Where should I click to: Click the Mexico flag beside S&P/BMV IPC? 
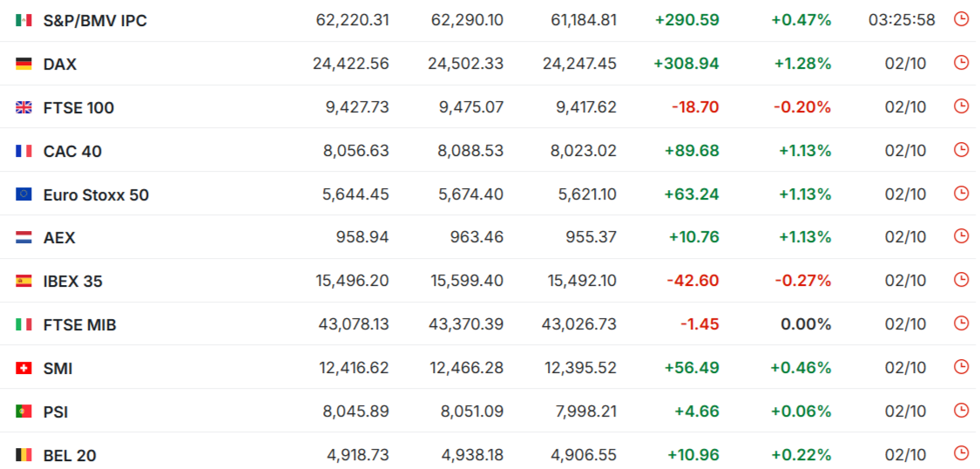[x=24, y=20]
